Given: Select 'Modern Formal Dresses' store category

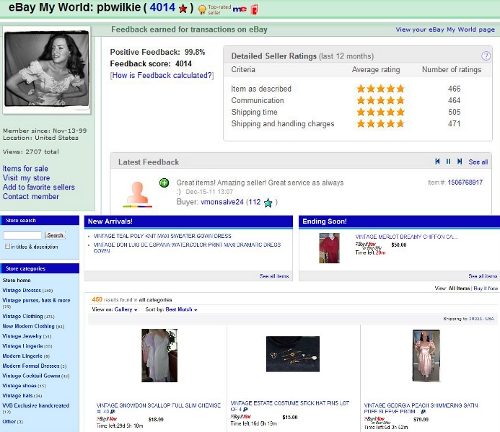Looking at the screenshot, I should [x=31, y=366].
